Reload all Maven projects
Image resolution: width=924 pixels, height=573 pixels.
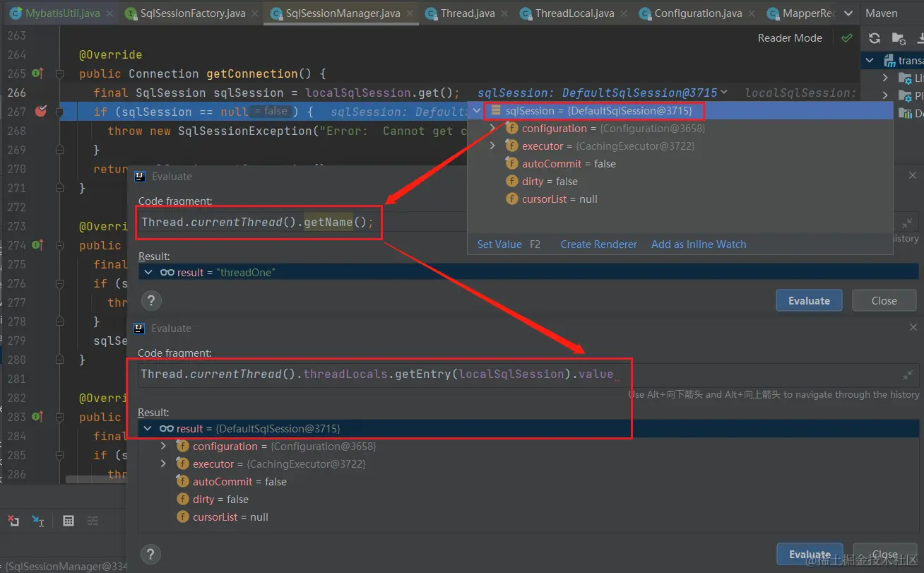point(875,38)
